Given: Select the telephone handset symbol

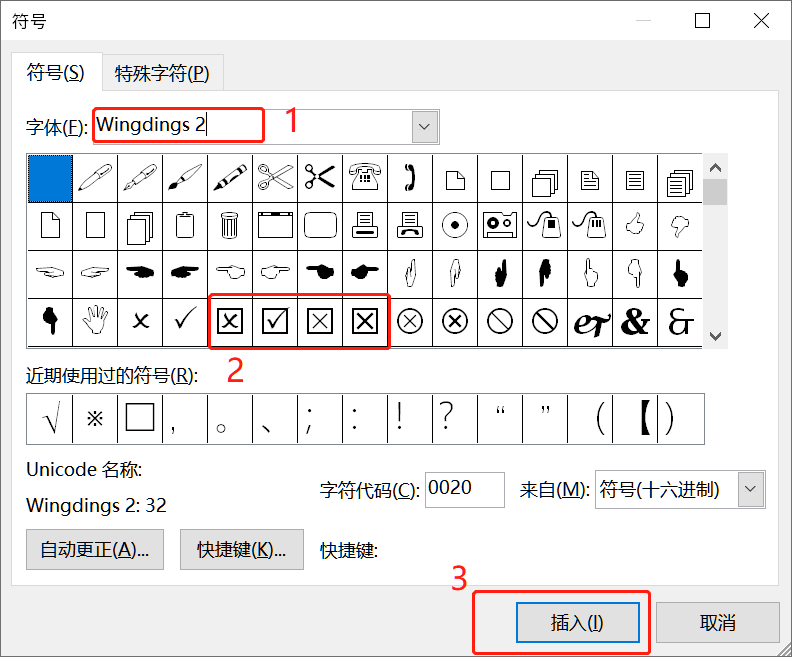Looking at the screenshot, I should tap(410, 179).
